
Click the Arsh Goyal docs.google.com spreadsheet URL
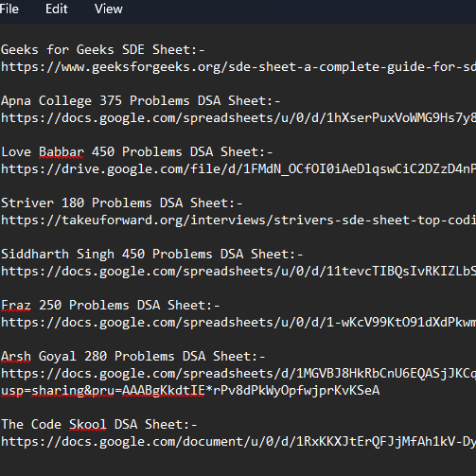tap(238, 374)
